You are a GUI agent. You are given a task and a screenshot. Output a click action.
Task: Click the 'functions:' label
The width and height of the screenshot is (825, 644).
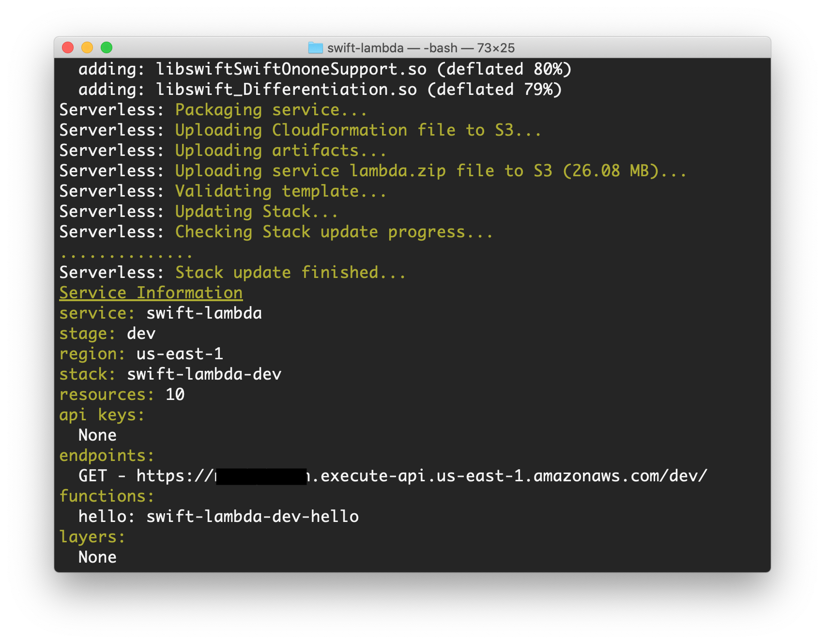[x=107, y=496]
